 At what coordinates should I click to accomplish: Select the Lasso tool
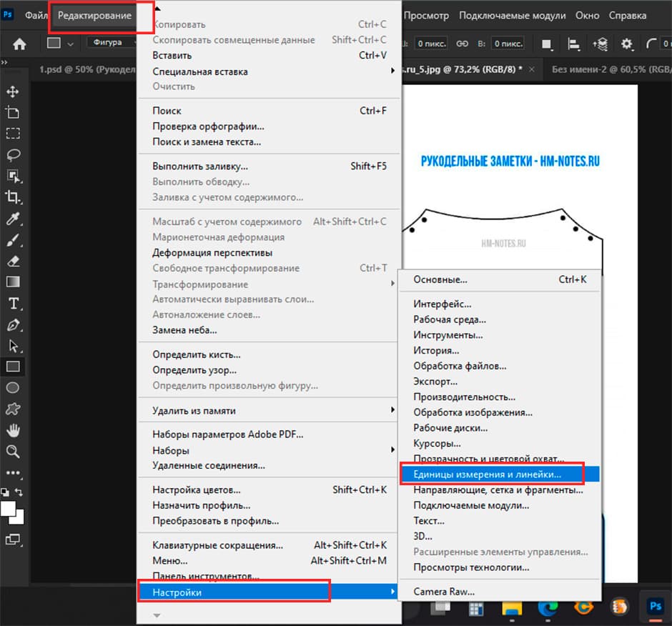pos(13,154)
